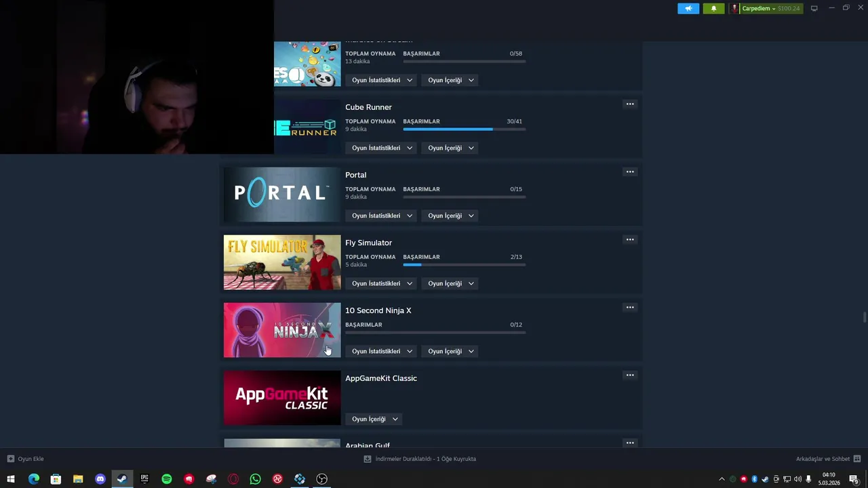
Task: Switch to Big Picture mode monitor icon
Action: click(x=814, y=8)
